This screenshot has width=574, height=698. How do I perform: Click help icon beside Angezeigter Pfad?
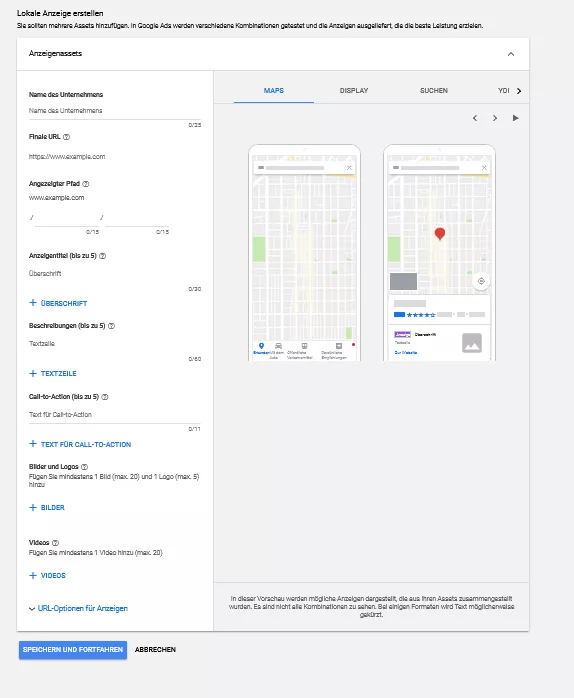click(x=86, y=184)
